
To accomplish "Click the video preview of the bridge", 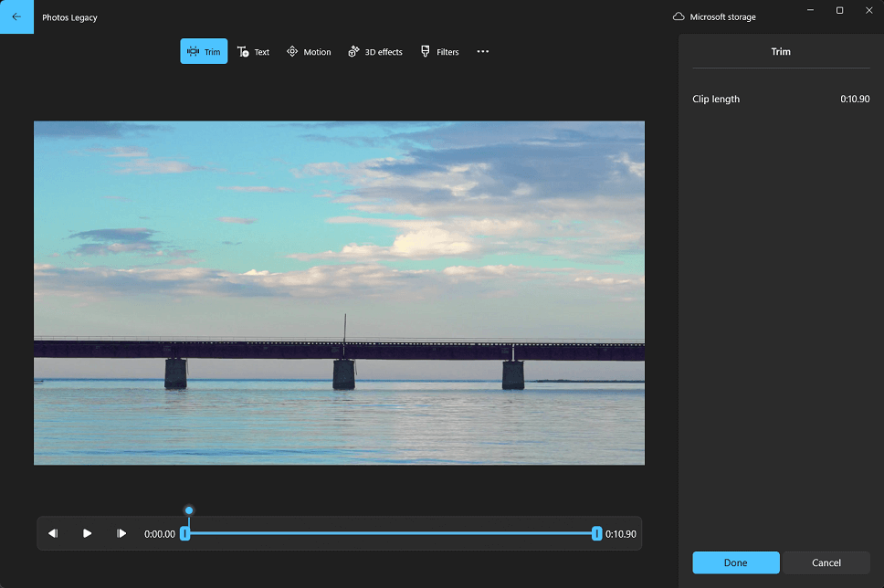I will click(x=339, y=293).
